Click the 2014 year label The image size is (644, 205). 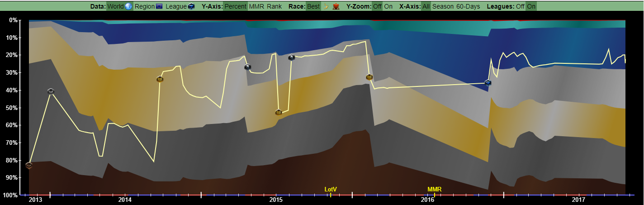click(x=125, y=200)
